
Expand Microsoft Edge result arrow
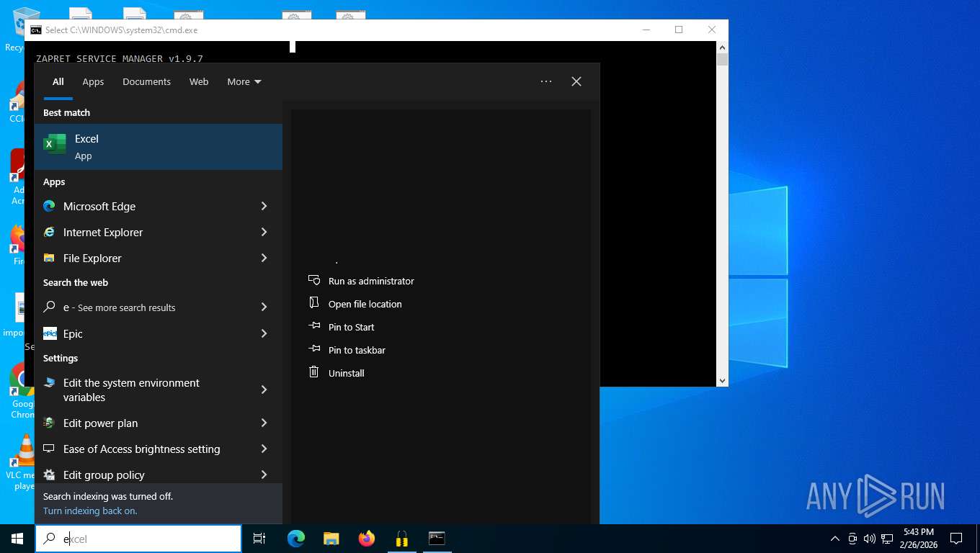(x=264, y=206)
